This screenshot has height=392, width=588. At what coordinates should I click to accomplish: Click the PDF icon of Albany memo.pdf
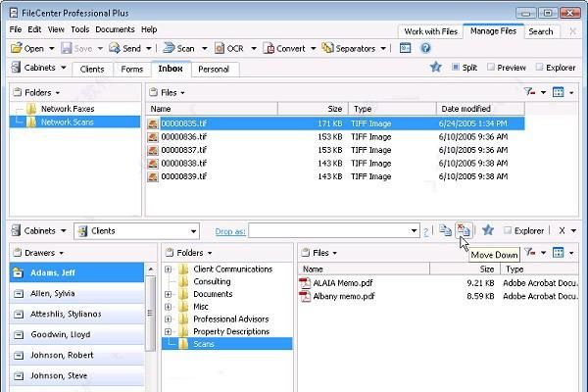click(x=305, y=296)
